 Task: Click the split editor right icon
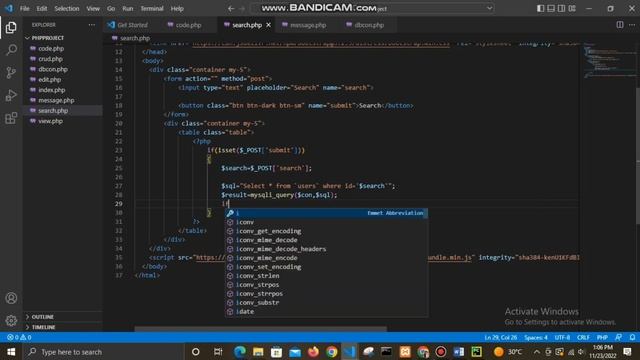click(620, 25)
